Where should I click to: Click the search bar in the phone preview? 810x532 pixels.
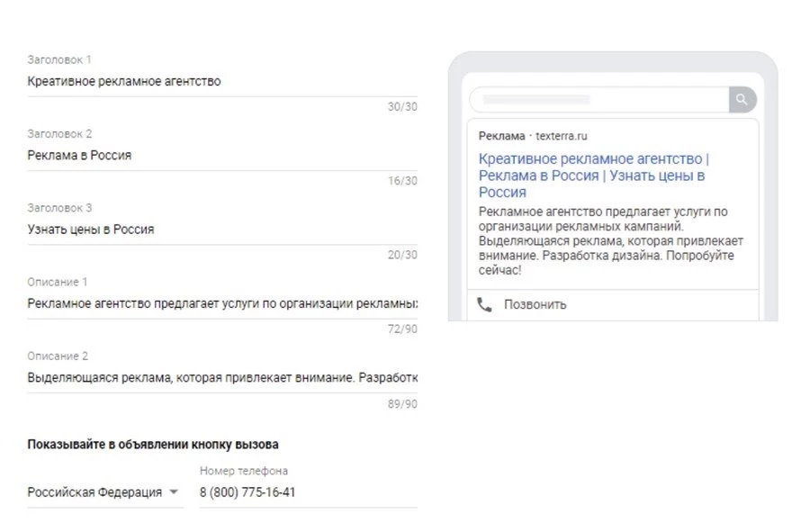click(x=598, y=100)
